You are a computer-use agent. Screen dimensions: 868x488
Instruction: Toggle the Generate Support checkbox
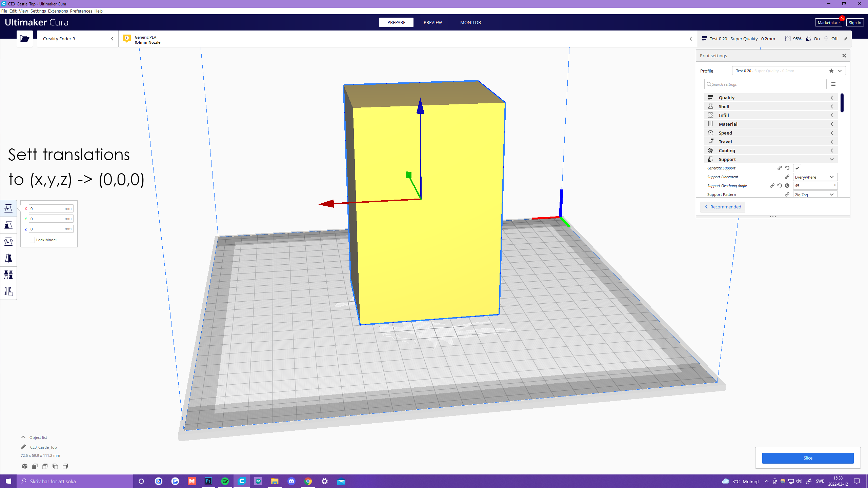click(x=797, y=168)
